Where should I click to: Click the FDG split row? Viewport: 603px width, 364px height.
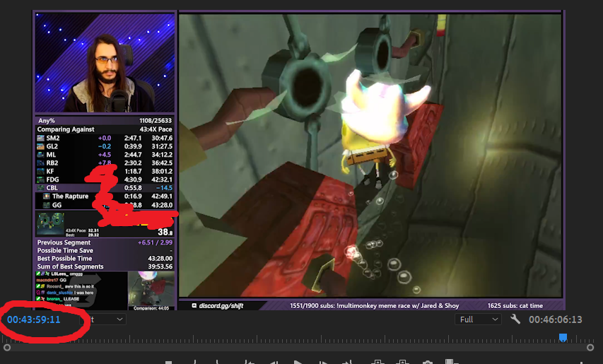105,180
